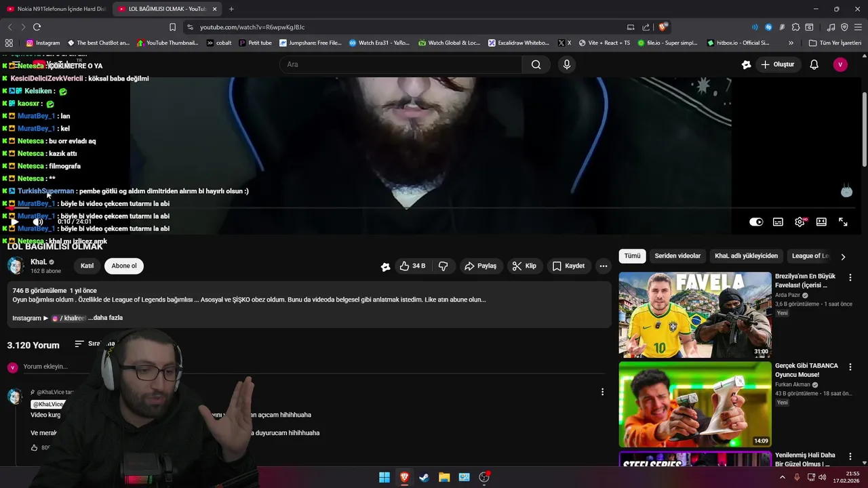Open options menu for Brezilya'nın En Büyük Favelası
Image resolution: width=868 pixels, height=488 pixels.
[x=850, y=278]
